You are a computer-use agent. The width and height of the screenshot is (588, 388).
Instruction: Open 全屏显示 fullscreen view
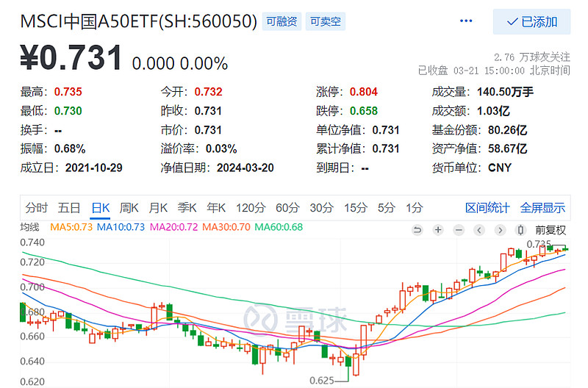pyautogui.click(x=542, y=208)
